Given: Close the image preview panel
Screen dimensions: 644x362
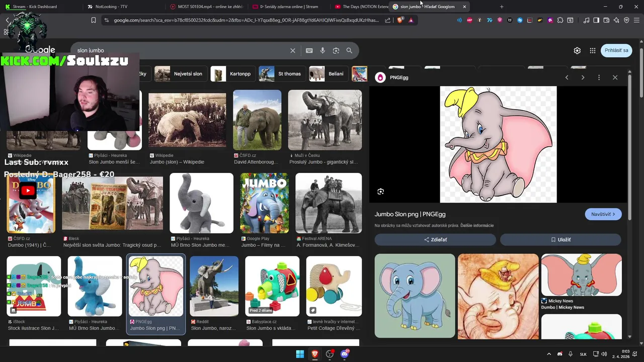Looking at the screenshot, I should click(615, 77).
